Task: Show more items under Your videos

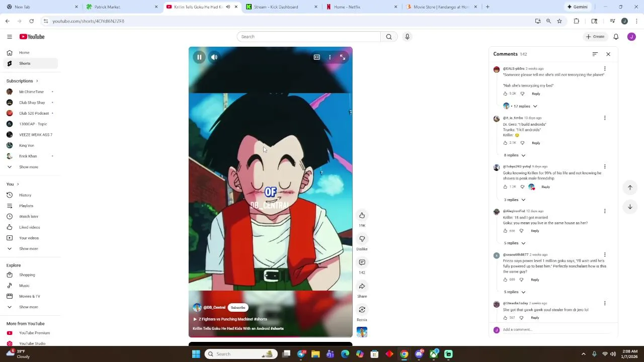Action: (30, 249)
